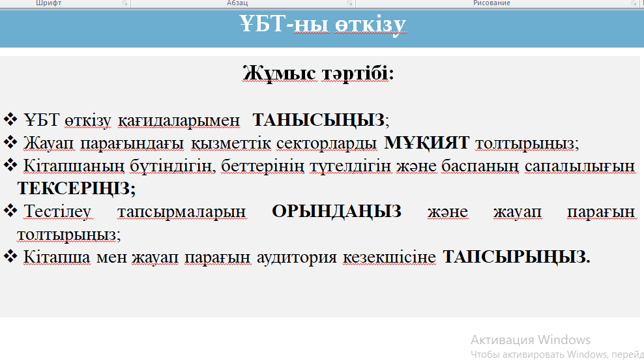Open the Рисование dialog launcher
The width and height of the screenshot is (644, 363).
pos(634,3)
